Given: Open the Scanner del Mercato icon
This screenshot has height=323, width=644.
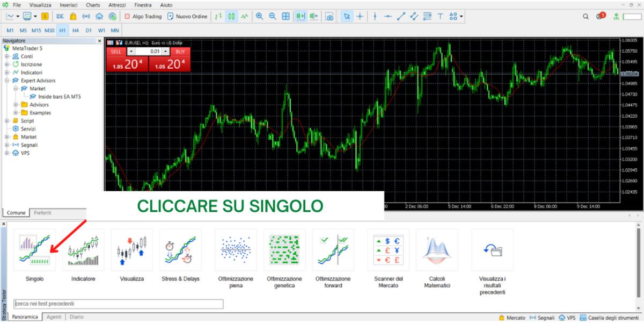Looking at the screenshot, I should point(389,250).
